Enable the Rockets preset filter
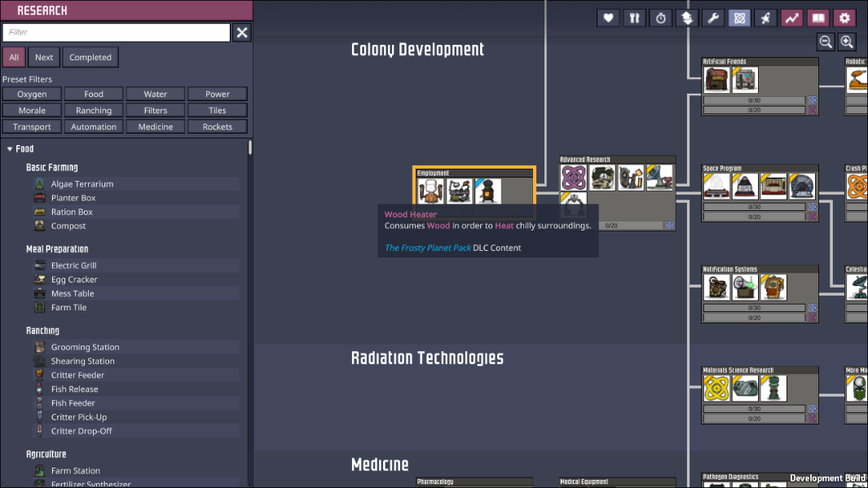 [x=218, y=126]
